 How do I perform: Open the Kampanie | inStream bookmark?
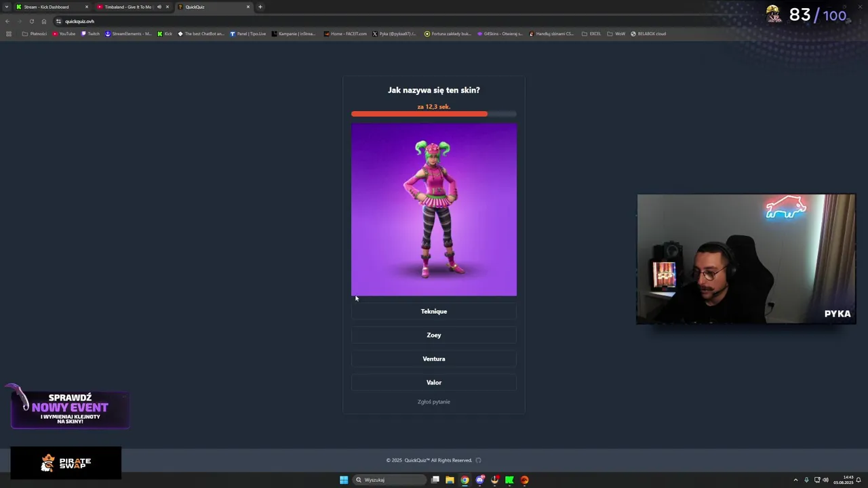point(294,34)
